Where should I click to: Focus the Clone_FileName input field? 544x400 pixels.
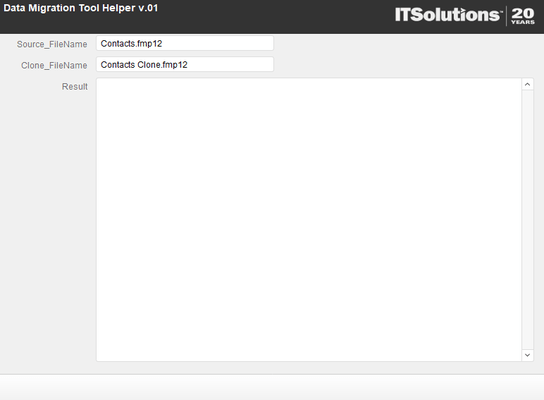185,65
